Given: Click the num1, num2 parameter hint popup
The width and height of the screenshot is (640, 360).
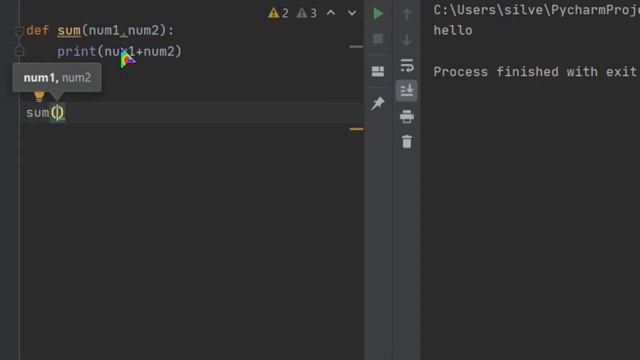Looking at the screenshot, I should click(57, 78).
